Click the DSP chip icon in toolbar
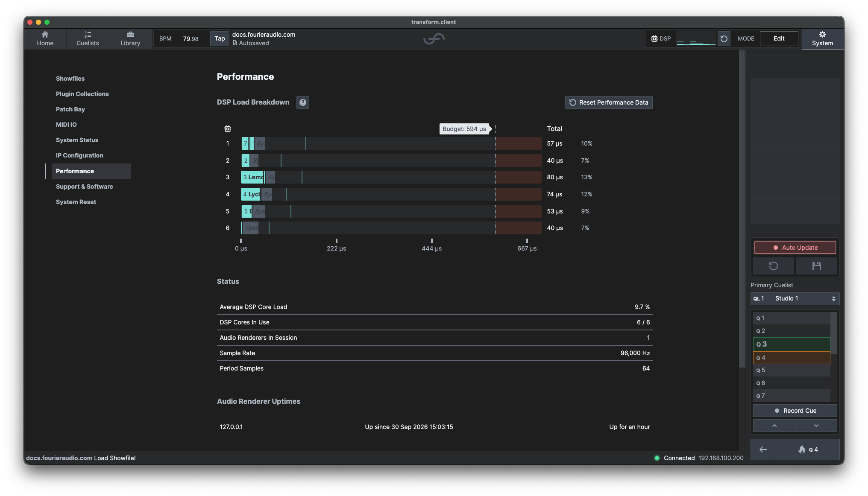The image size is (868, 496). click(x=654, y=39)
